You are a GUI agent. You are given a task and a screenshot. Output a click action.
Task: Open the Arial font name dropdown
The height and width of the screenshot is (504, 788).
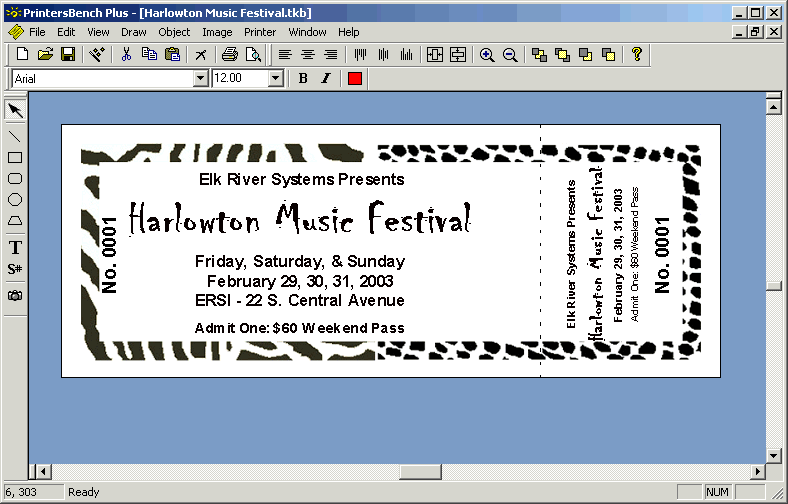200,78
